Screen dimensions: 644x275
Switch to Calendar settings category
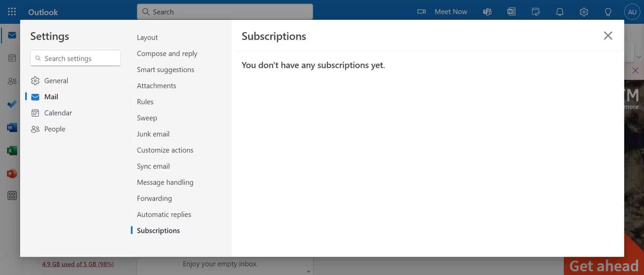(58, 113)
